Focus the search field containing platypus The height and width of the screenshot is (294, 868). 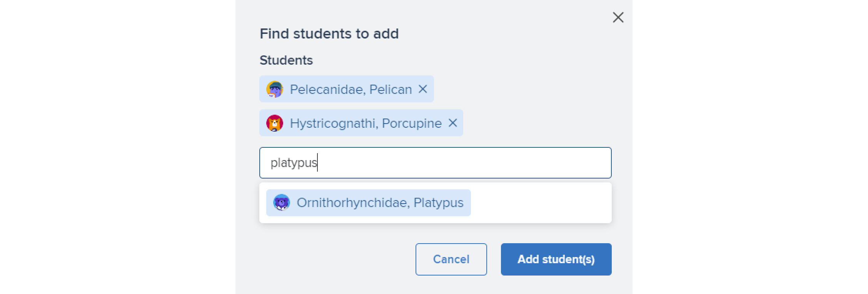(x=435, y=163)
